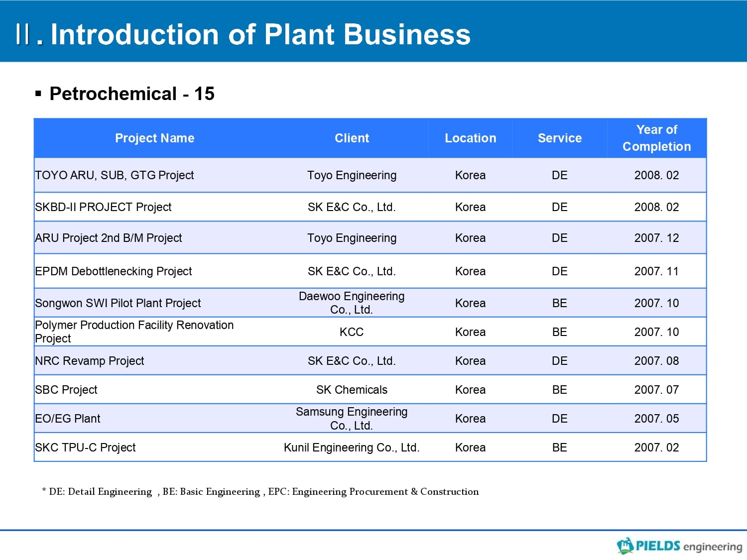This screenshot has width=747, height=560.
Task: Click the Location column header
Action: [470, 138]
